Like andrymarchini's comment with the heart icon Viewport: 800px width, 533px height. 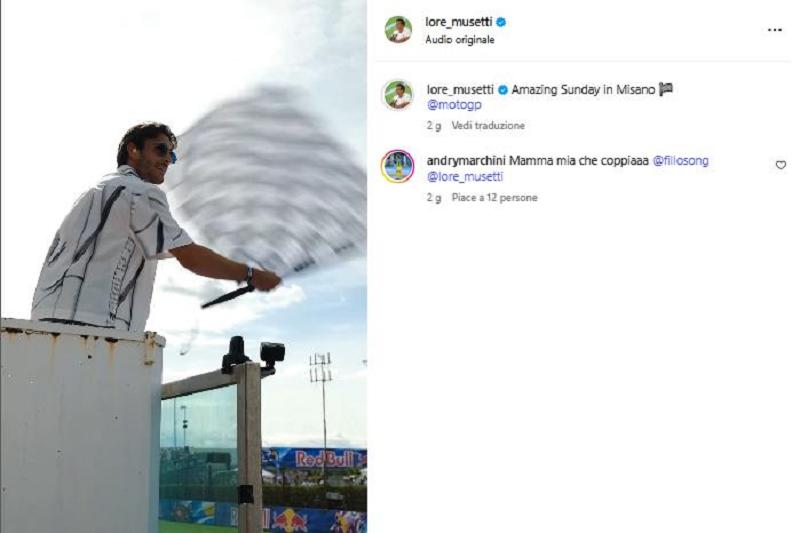pyautogui.click(x=781, y=165)
